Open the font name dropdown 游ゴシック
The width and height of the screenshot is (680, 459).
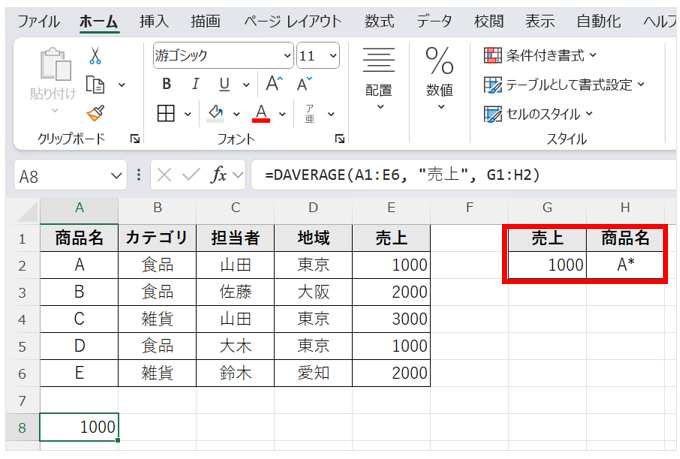click(287, 56)
